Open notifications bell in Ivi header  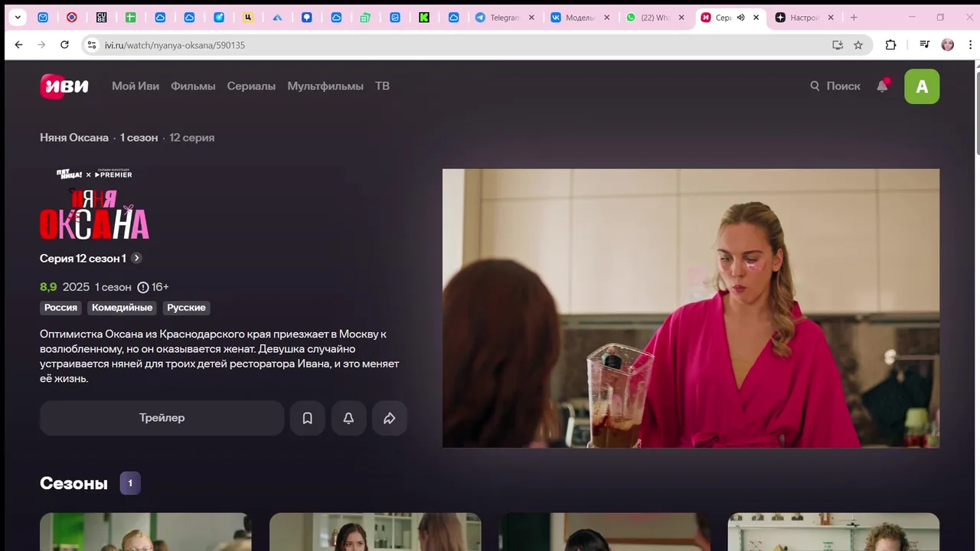(x=882, y=86)
